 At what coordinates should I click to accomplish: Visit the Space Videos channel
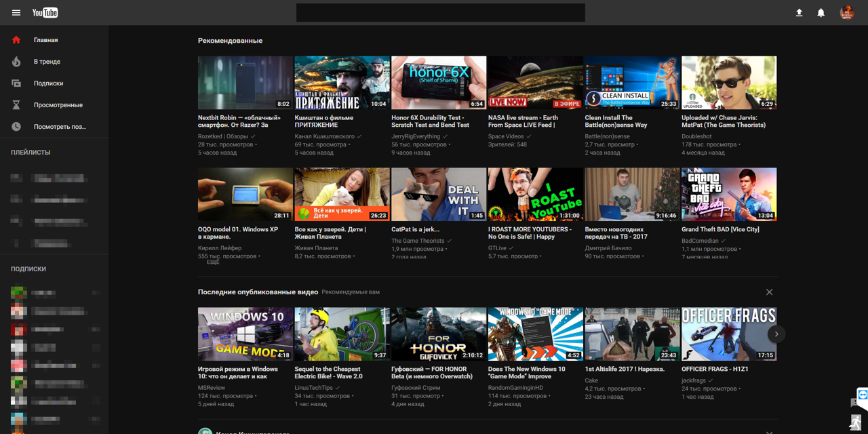pyautogui.click(x=506, y=136)
